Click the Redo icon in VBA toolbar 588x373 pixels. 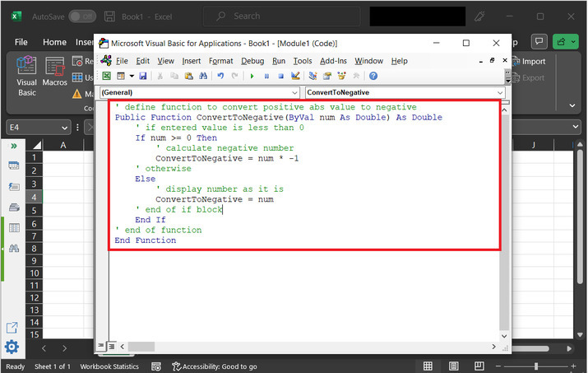click(234, 76)
